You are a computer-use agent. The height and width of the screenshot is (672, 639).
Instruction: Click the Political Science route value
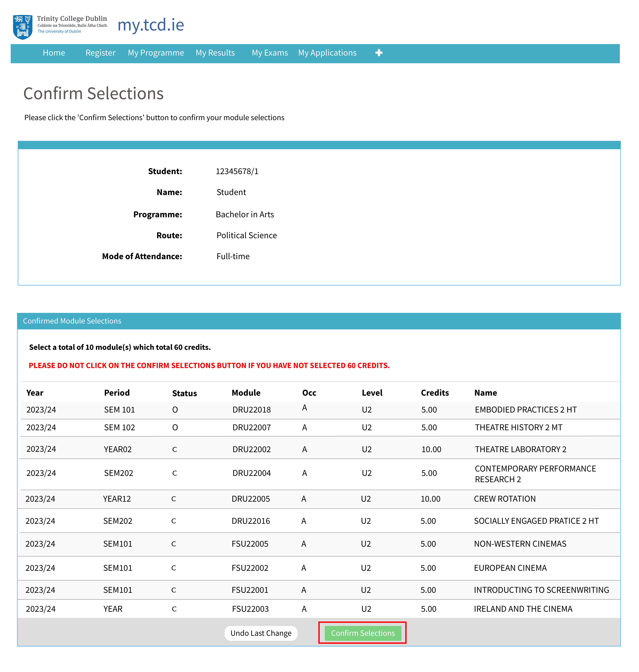[x=247, y=236]
